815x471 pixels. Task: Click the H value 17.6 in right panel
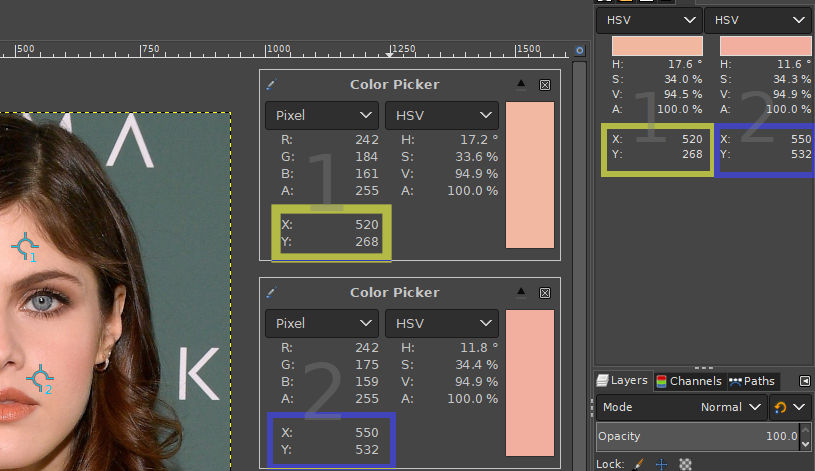[685, 64]
